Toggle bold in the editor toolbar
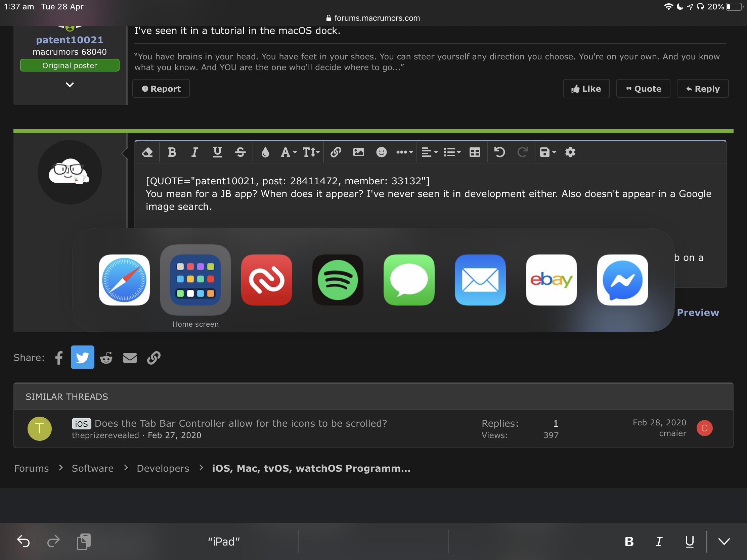Viewport: 747px width, 560px height. tap(172, 152)
